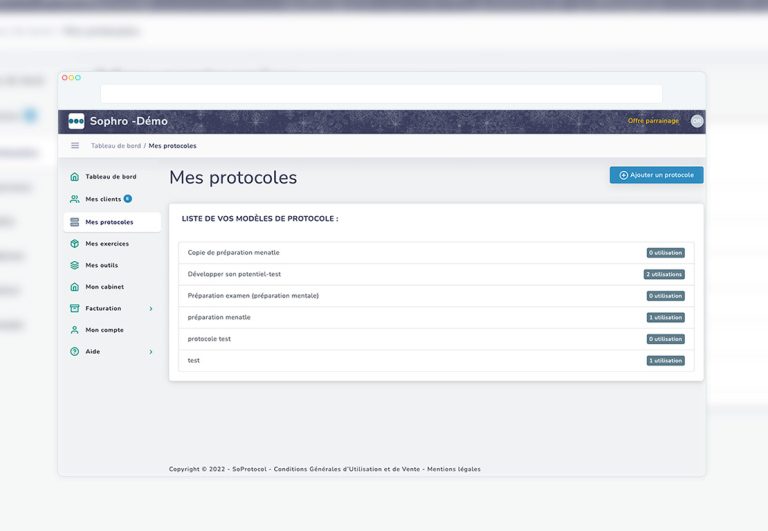Open the Mentions légales footer link
The height and width of the screenshot is (531, 768).
click(x=454, y=469)
